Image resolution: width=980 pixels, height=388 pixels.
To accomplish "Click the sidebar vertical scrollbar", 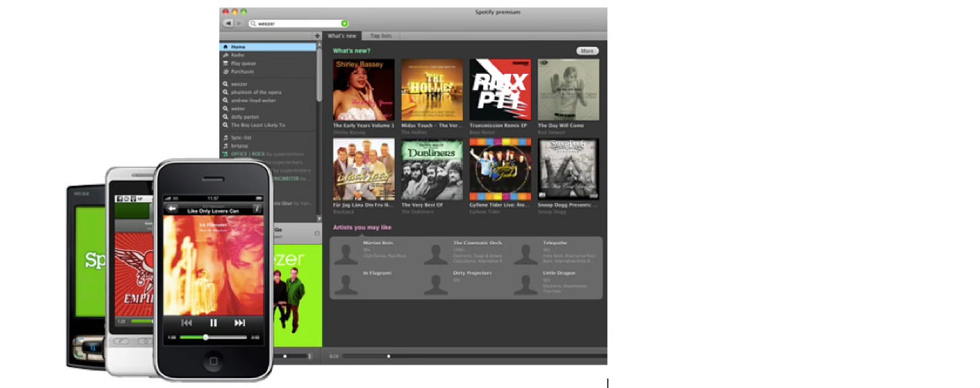I will tap(319, 74).
